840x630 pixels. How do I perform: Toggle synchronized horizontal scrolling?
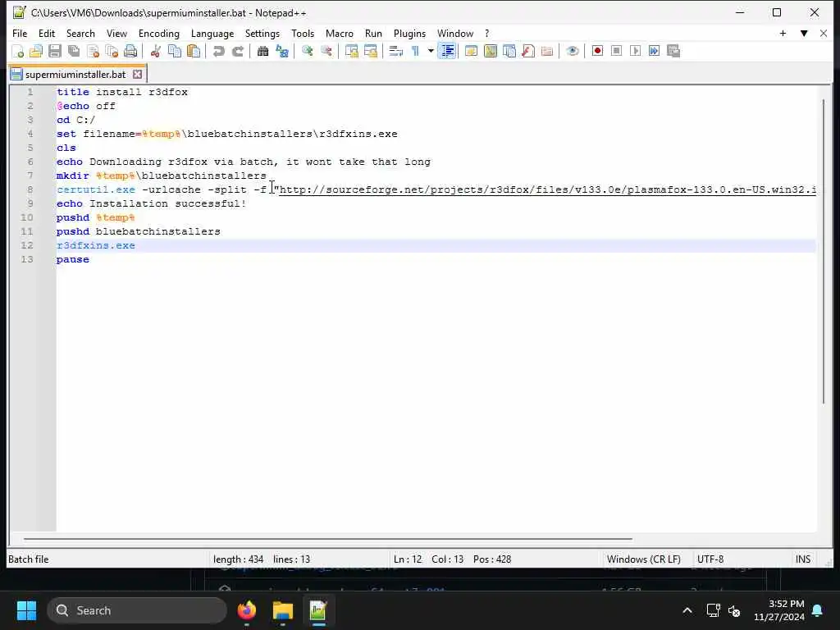pyautogui.click(x=370, y=52)
